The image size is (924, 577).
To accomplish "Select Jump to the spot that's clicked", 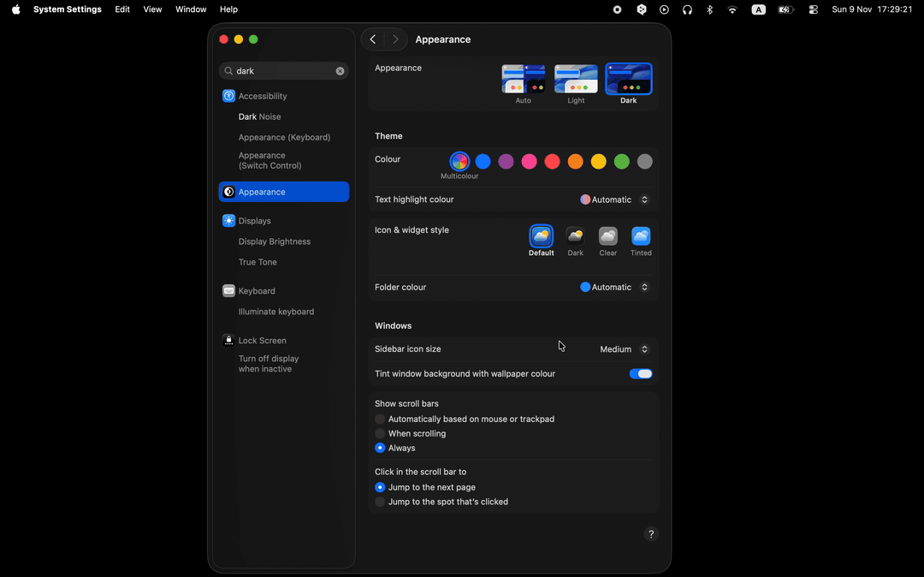I will click(380, 503).
